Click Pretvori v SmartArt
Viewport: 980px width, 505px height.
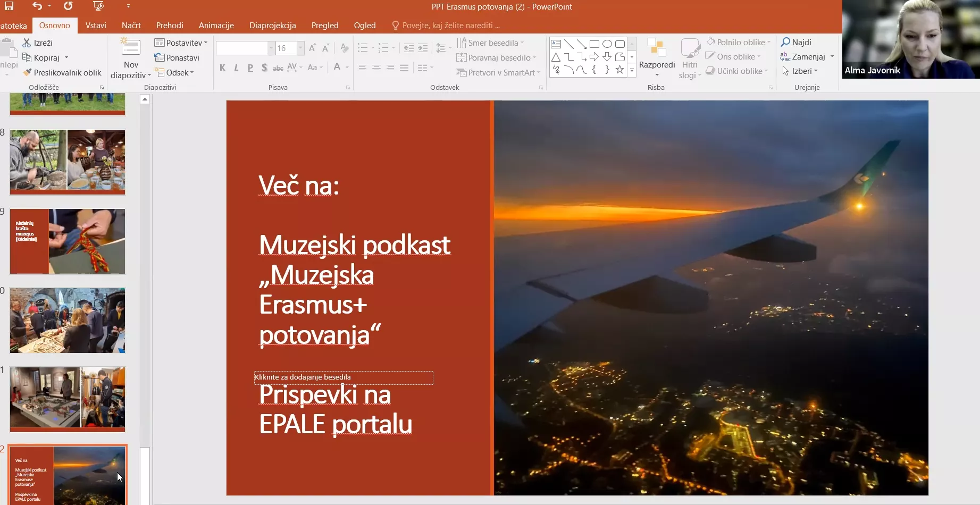pyautogui.click(x=498, y=72)
